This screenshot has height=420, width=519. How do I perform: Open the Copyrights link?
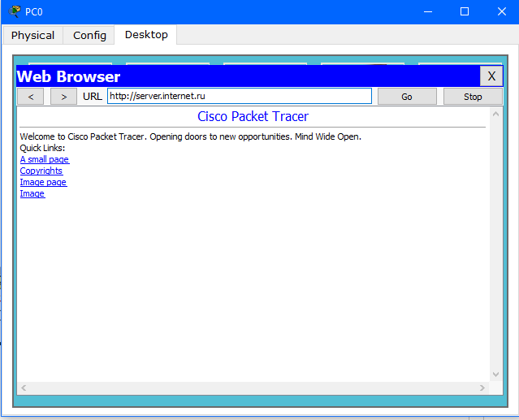coord(41,171)
